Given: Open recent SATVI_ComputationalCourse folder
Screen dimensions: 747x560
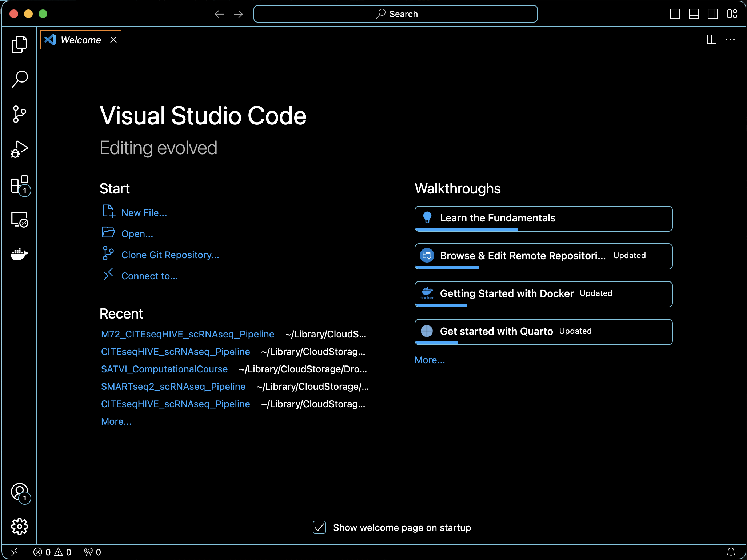Looking at the screenshot, I should (x=164, y=369).
